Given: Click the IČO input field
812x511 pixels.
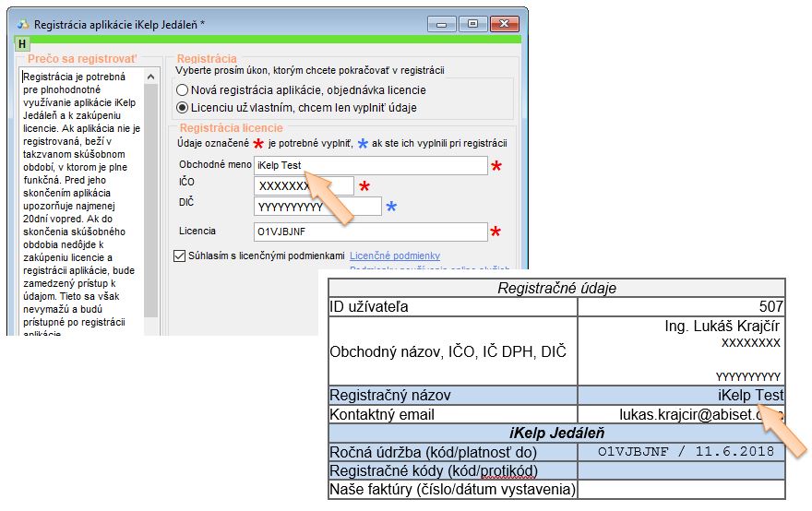Looking at the screenshot, I should [x=304, y=186].
